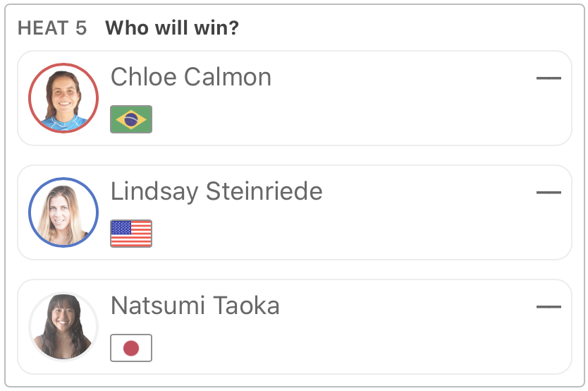Click the HEAT 5 label
Image resolution: width=588 pixels, height=391 pixels.
pyautogui.click(x=52, y=28)
